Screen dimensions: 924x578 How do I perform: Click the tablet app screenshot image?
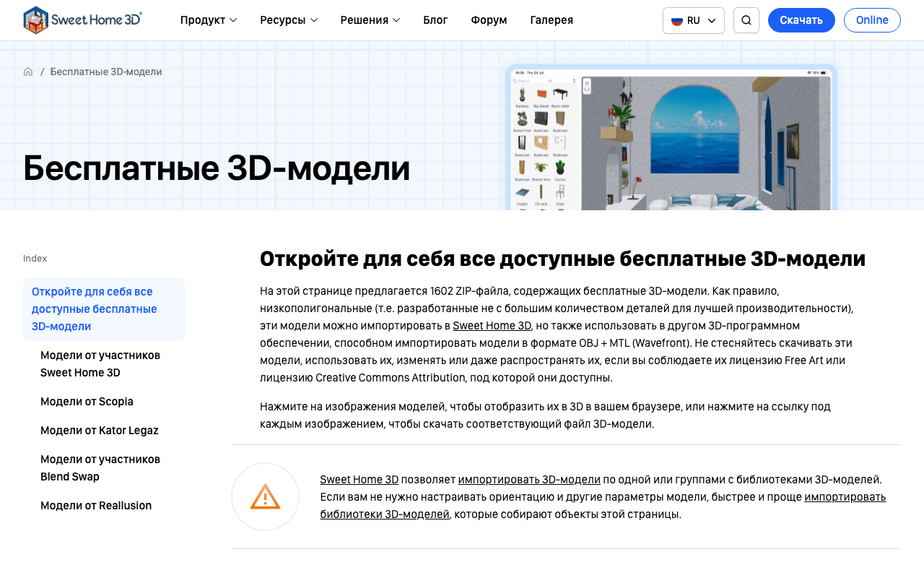pyautogui.click(x=671, y=137)
